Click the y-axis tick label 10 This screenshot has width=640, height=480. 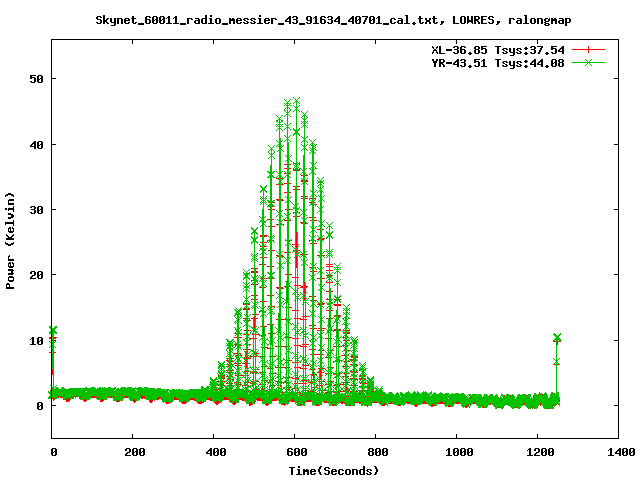pyautogui.click(x=36, y=341)
